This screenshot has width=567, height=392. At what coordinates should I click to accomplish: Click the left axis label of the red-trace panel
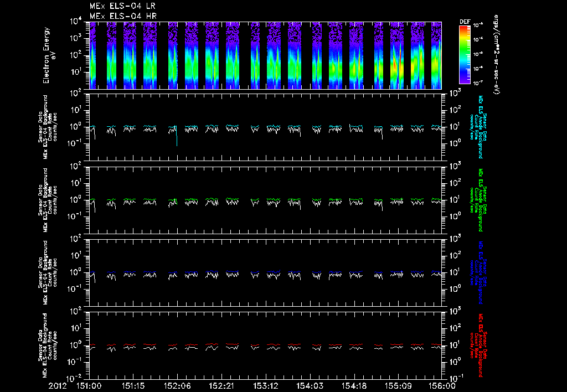48,345
